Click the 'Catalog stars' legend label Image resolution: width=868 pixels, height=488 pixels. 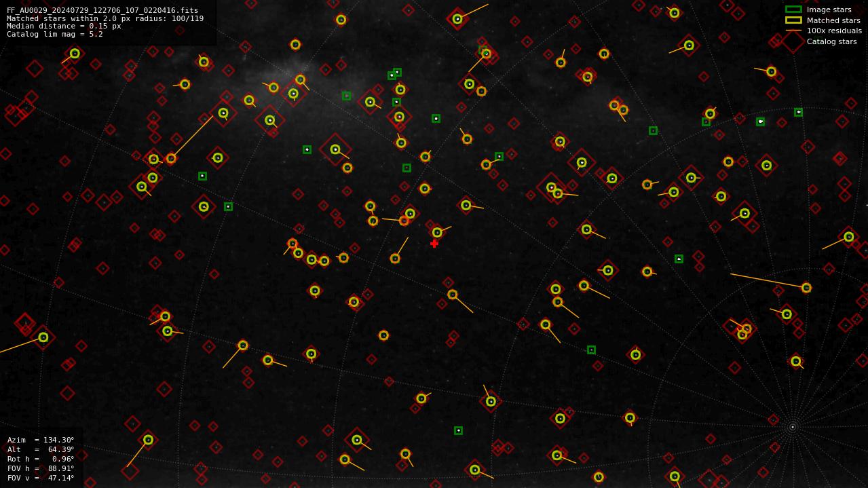click(831, 41)
